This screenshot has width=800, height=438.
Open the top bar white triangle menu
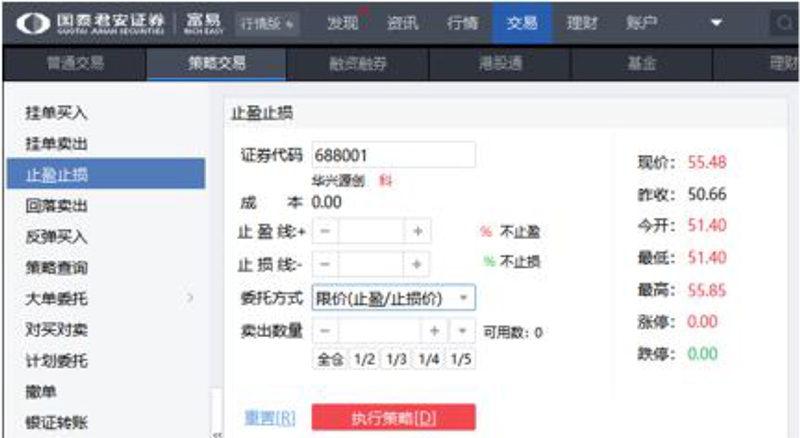point(716,22)
